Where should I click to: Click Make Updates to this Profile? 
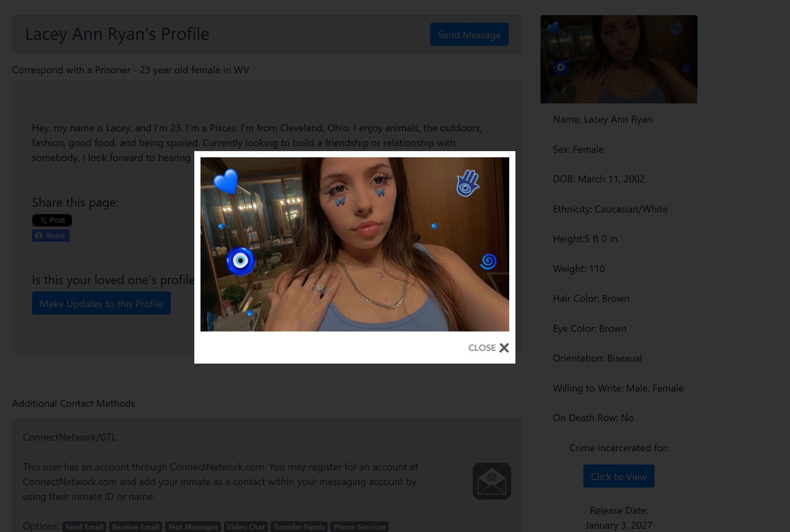[x=101, y=303]
